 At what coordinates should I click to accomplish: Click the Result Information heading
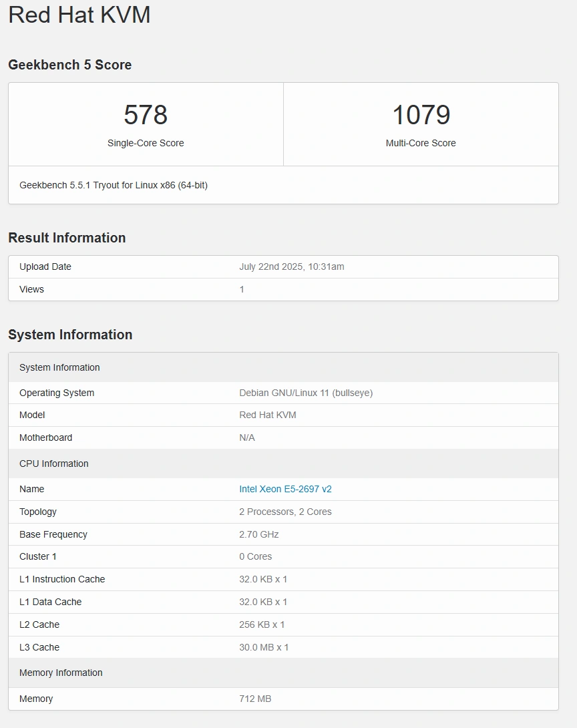coord(67,238)
